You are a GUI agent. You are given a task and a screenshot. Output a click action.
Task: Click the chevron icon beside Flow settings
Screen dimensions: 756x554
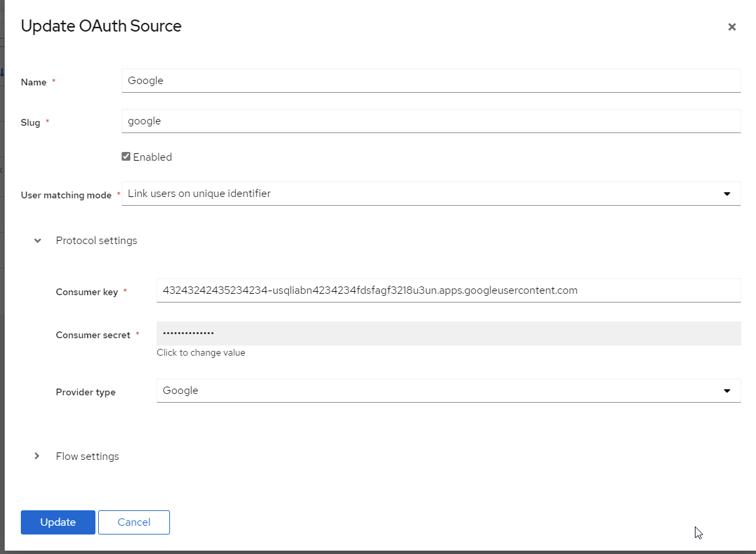(37, 456)
